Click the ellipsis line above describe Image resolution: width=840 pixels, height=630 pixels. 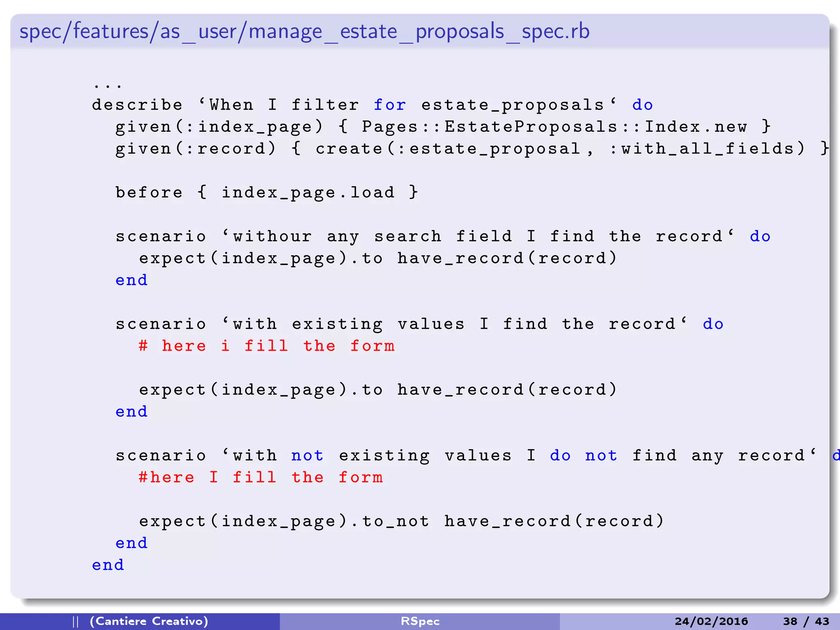pyautogui.click(x=107, y=86)
